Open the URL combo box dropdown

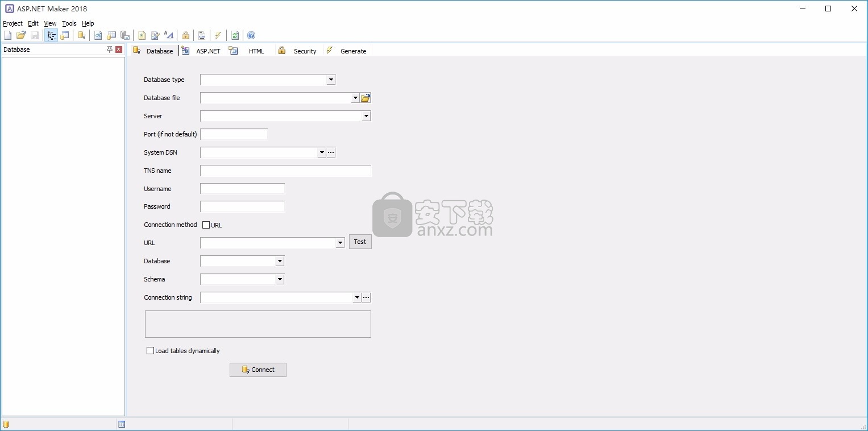pos(340,243)
